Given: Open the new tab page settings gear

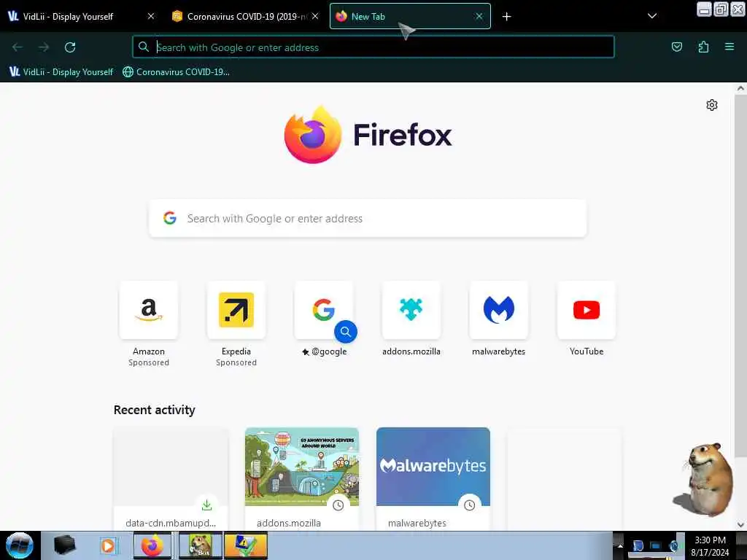Looking at the screenshot, I should pos(712,105).
